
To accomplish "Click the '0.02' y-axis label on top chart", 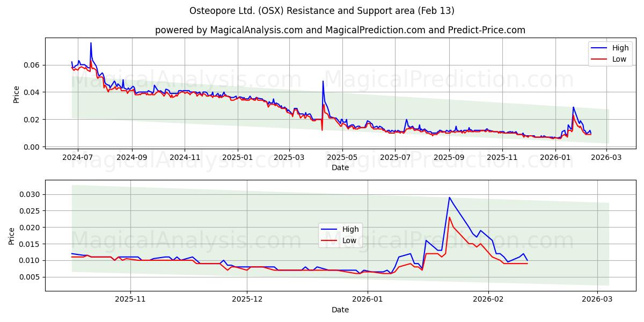I will tap(33, 119).
